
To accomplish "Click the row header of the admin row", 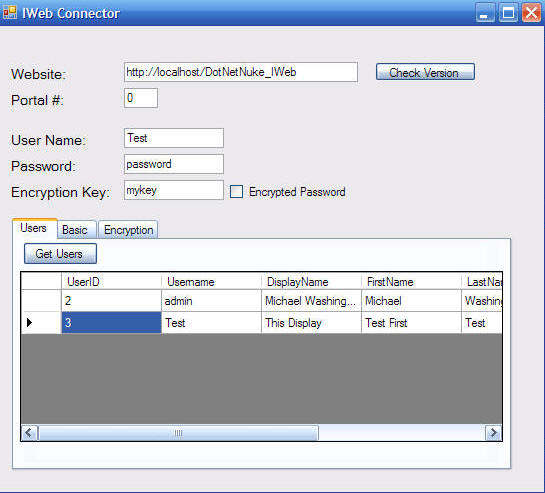I will [x=41, y=301].
